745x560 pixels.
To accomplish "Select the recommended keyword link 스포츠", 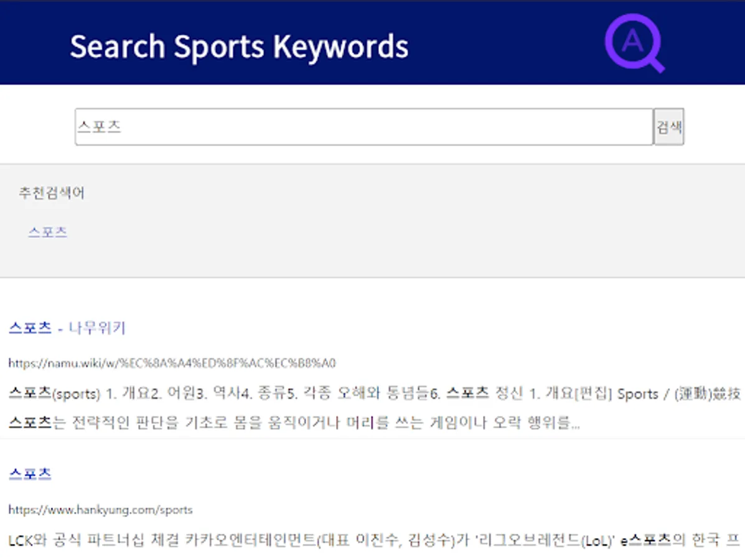I will tap(47, 232).
